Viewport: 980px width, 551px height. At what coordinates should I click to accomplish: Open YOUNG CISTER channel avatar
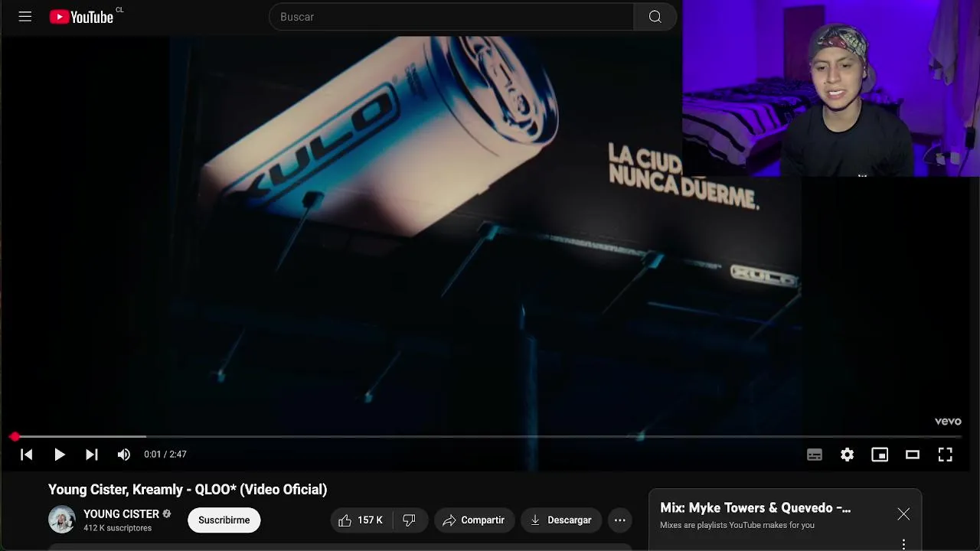point(62,520)
